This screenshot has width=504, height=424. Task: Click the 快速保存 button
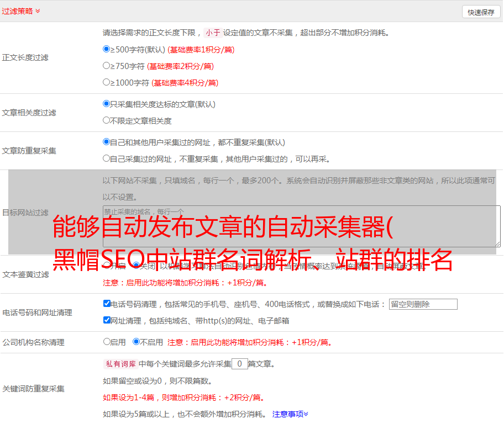[x=481, y=12]
